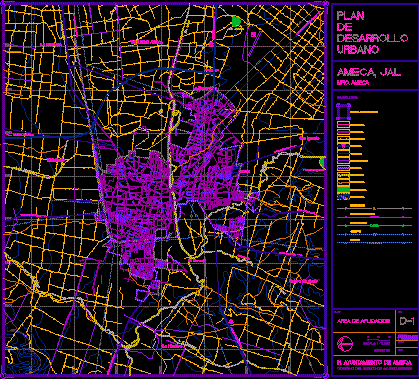This screenshot has width=419, height=379.
Task: Select the MPIO. AMECA subtitle
Action: (353, 83)
